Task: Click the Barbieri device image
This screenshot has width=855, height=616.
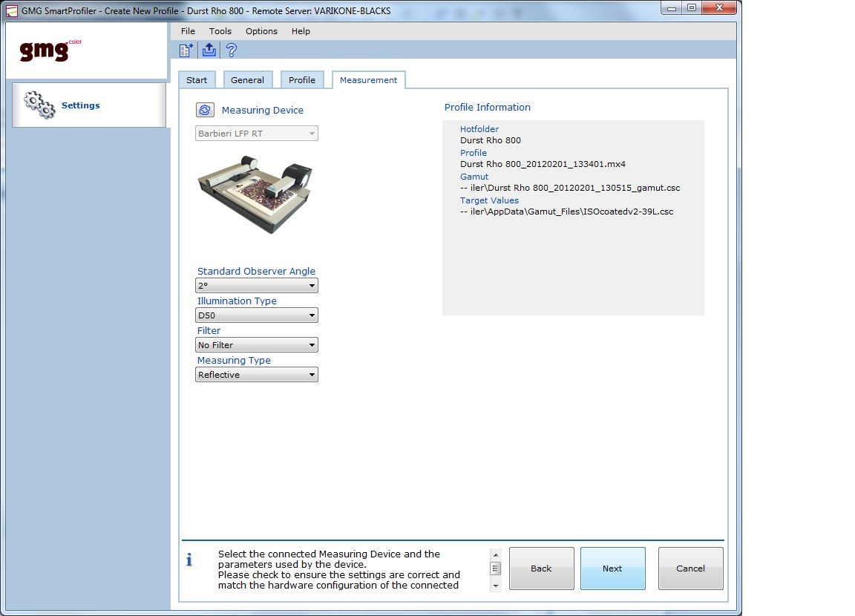Action: coord(255,194)
